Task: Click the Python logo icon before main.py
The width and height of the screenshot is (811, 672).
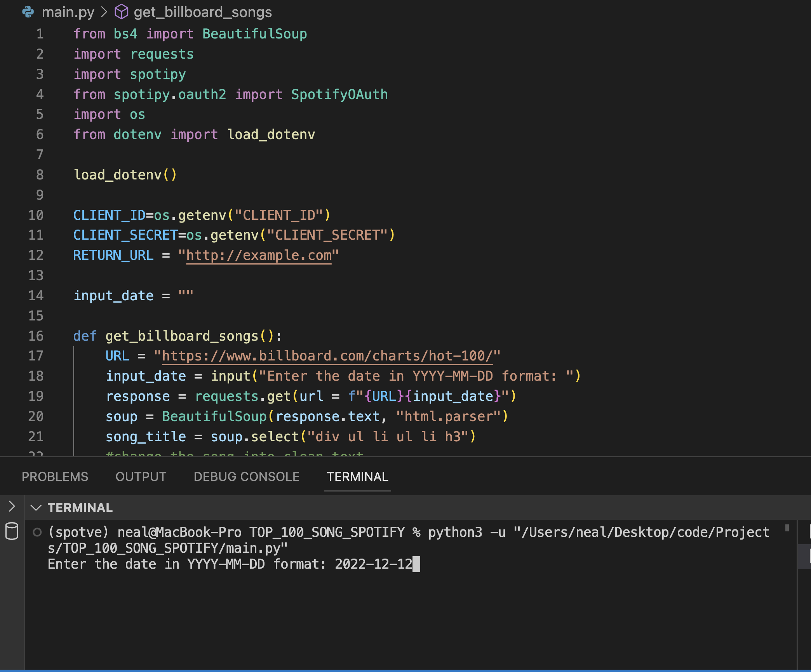Action: [x=28, y=12]
